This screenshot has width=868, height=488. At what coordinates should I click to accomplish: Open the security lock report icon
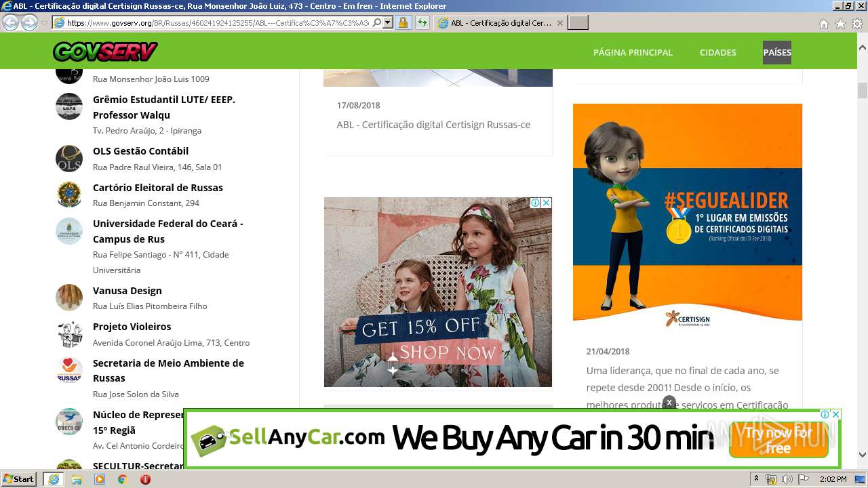point(403,22)
